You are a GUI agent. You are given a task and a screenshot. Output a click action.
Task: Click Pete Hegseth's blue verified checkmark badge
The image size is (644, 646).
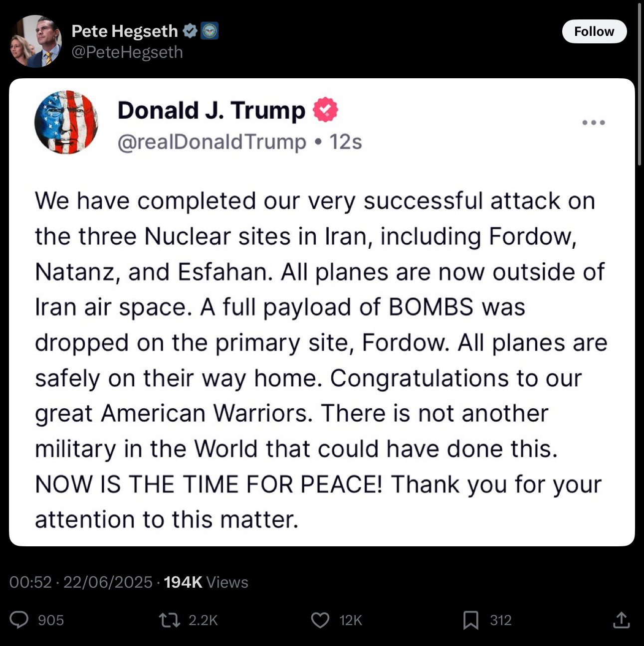(x=190, y=31)
